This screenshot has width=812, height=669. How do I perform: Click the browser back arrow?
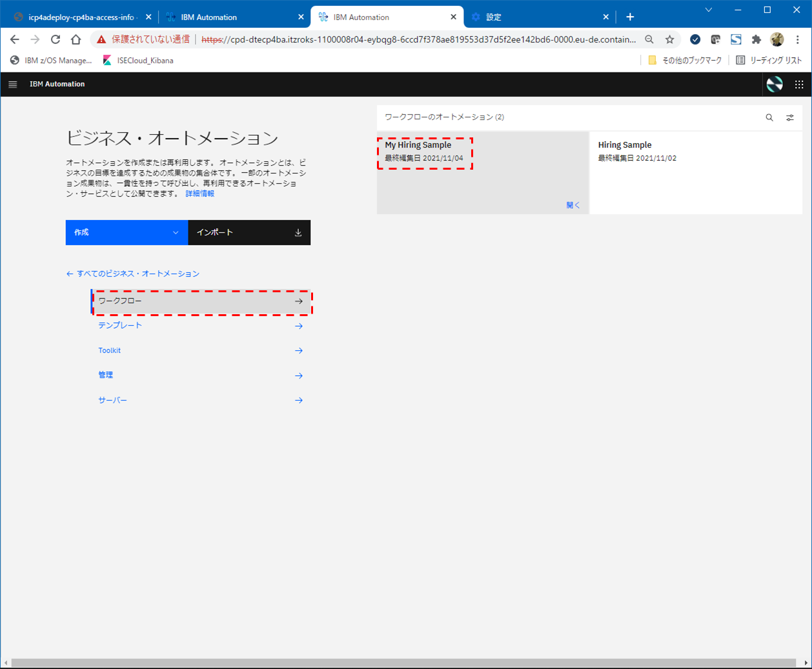click(15, 39)
